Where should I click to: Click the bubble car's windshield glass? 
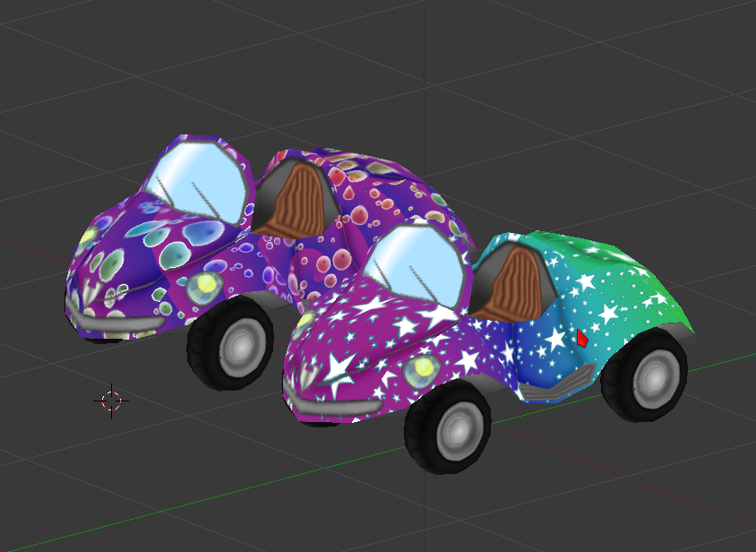point(198,181)
